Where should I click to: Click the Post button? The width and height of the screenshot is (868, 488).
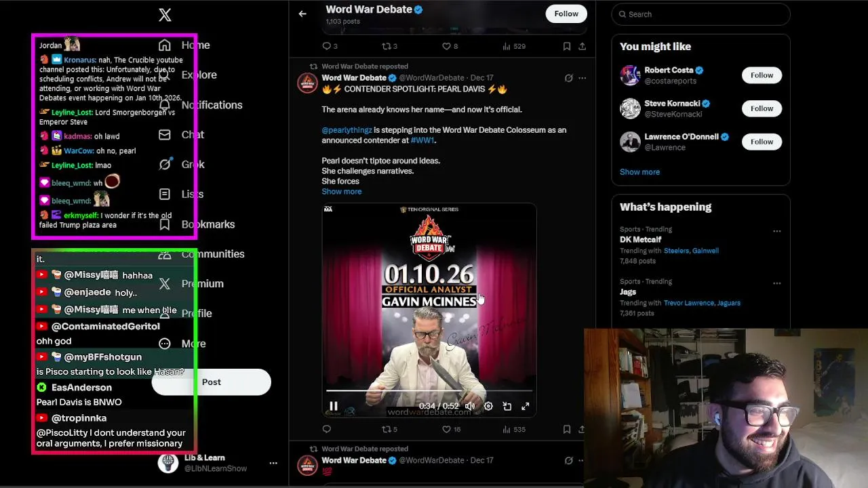(212, 382)
